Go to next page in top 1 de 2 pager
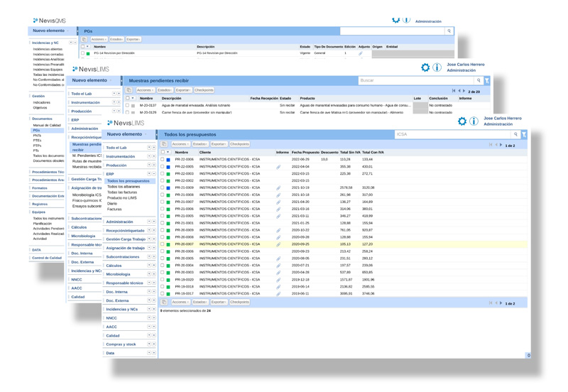568x392 pixels. [501, 145]
